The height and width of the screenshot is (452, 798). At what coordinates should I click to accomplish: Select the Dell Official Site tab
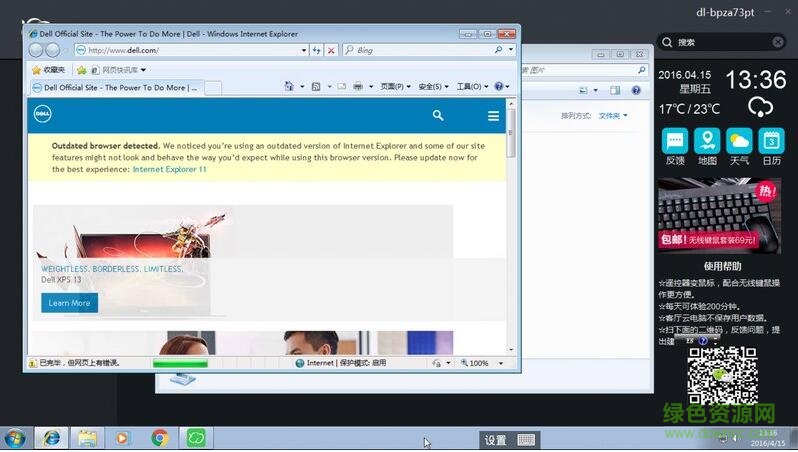(x=117, y=88)
